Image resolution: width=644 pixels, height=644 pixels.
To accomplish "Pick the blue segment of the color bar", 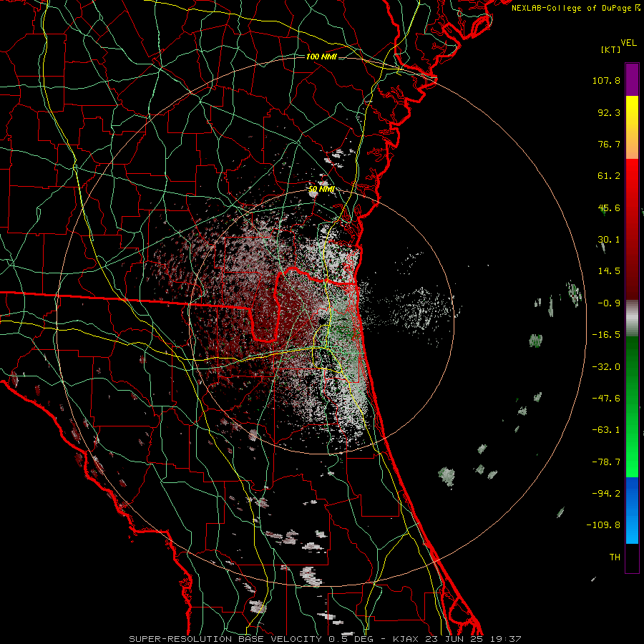I will click(632, 510).
